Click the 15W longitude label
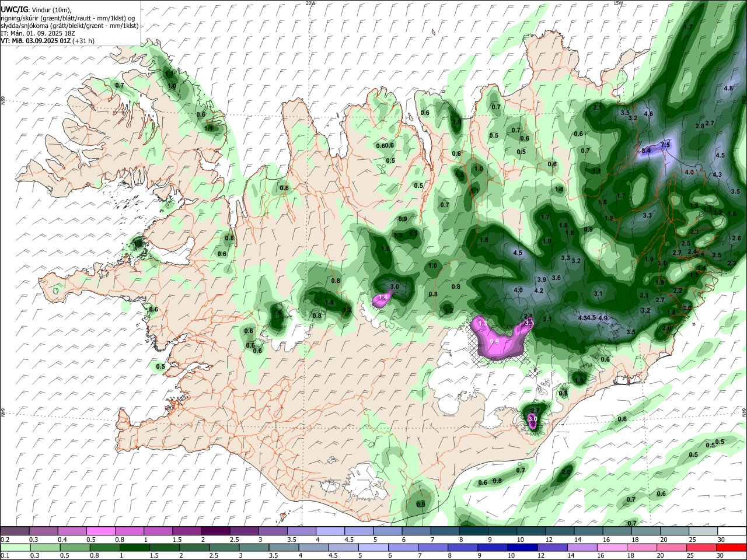747x560 pixels. pos(618,3)
